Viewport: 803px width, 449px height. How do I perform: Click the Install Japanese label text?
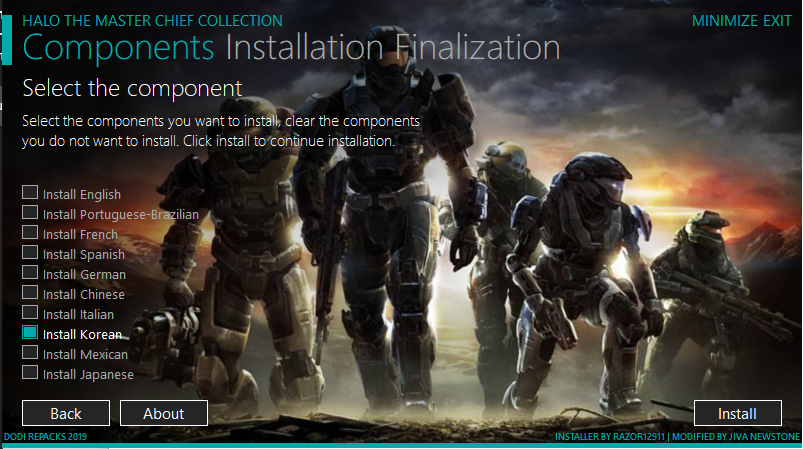pyautogui.click(x=88, y=375)
